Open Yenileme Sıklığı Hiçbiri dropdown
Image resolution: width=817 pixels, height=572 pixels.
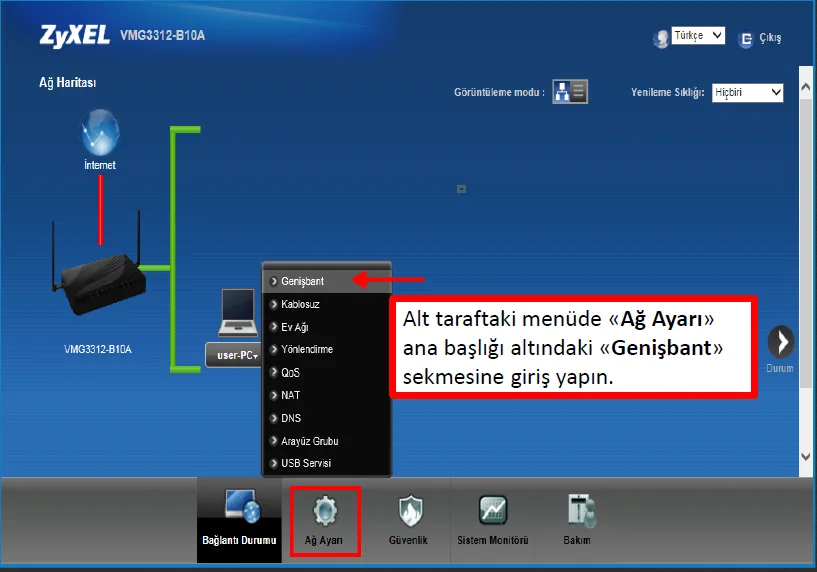pyautogui.click(x=748, y=92)
